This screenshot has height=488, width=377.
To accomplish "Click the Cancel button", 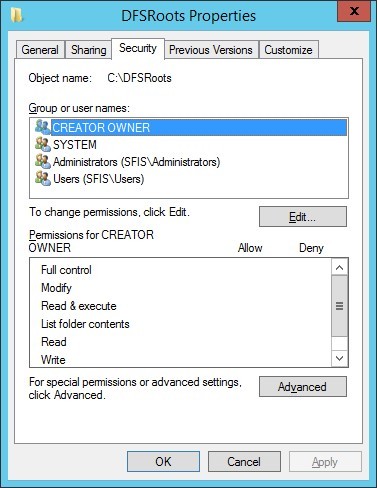I will pos(244,462).
